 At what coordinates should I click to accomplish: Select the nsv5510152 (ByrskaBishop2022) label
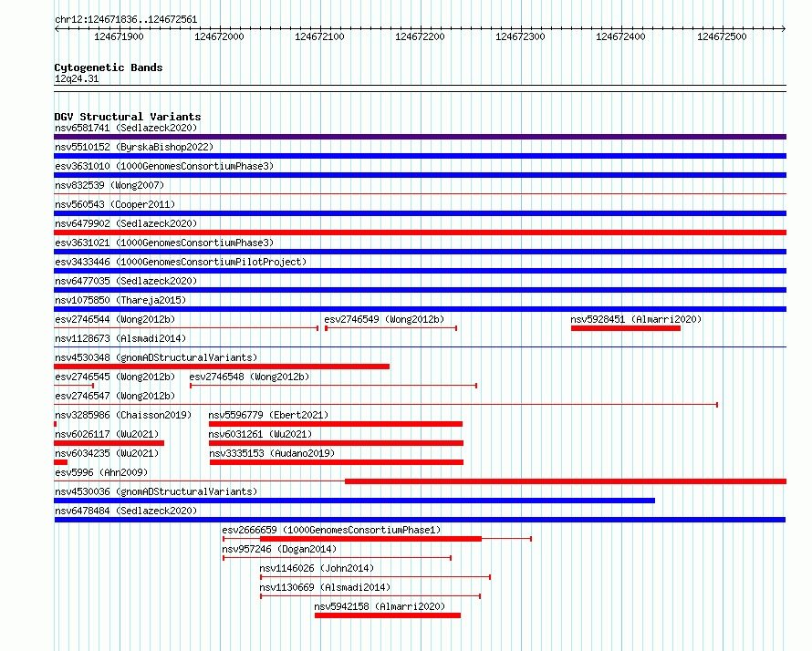coord(134,147)
